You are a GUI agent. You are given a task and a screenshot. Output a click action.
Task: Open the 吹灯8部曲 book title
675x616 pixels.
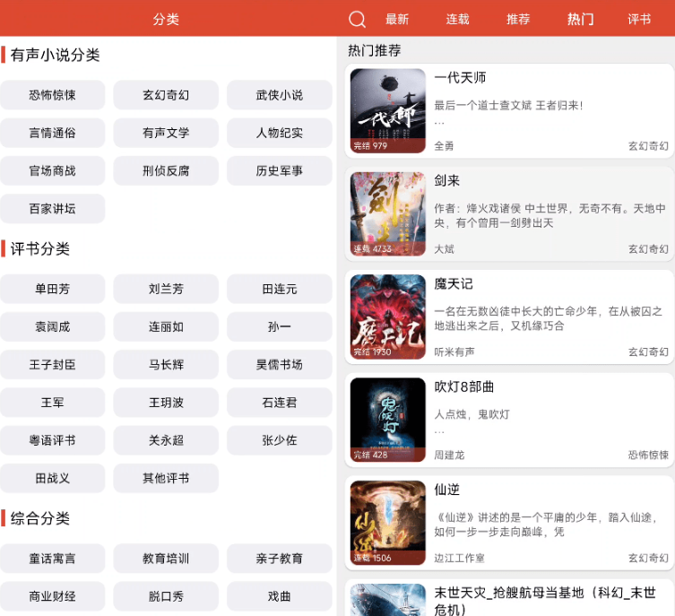point(463,386)
